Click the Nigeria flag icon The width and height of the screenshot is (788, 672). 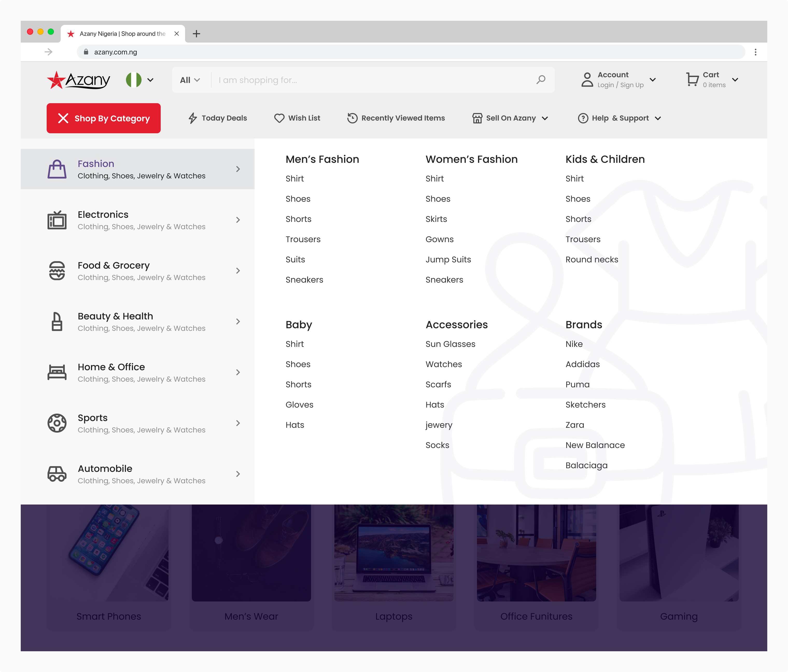(x=133, y=80)
